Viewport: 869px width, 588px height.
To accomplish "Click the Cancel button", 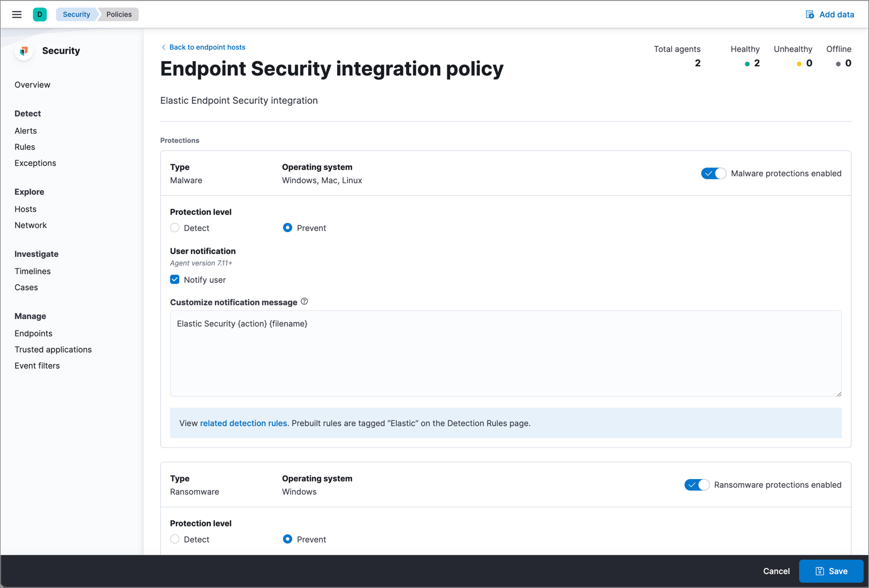I will pos(776,571).
